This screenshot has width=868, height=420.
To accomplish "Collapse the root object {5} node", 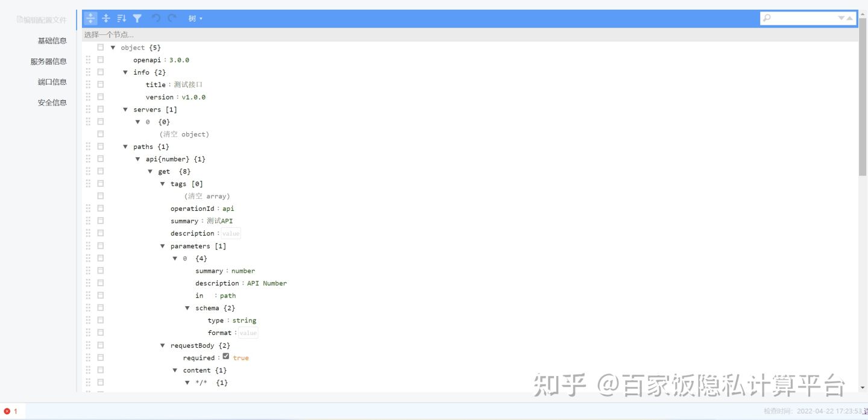I will click(113, 47).
